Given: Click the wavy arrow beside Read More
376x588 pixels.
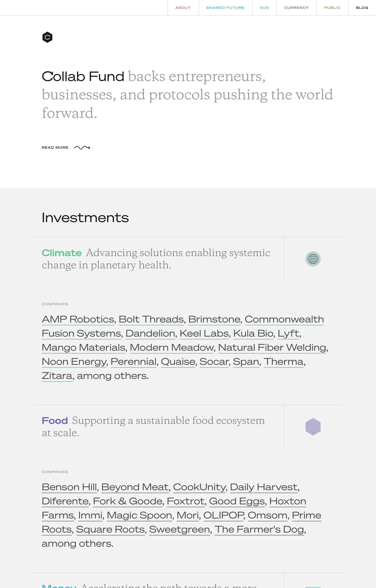Looking at the screenshot, I should pyautogui.click(x=82, y=148).
